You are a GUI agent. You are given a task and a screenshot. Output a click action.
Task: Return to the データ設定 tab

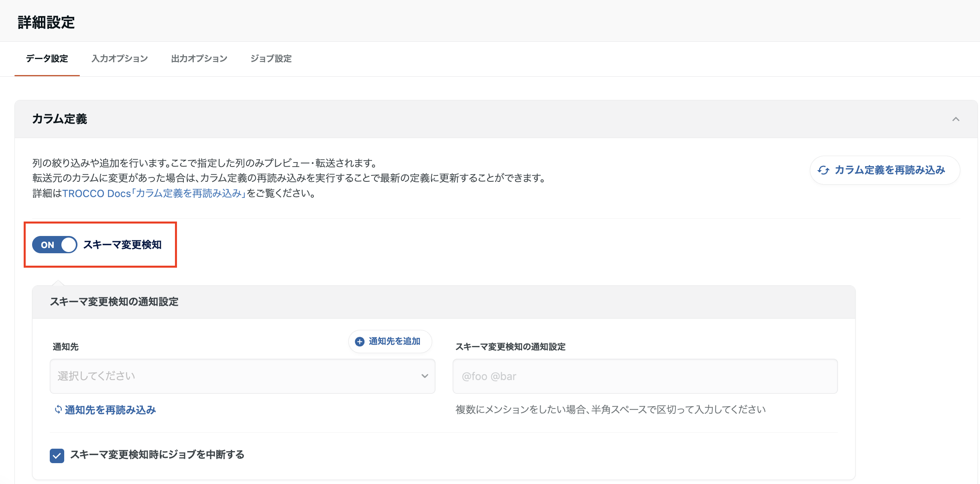[x=47, y=59]
